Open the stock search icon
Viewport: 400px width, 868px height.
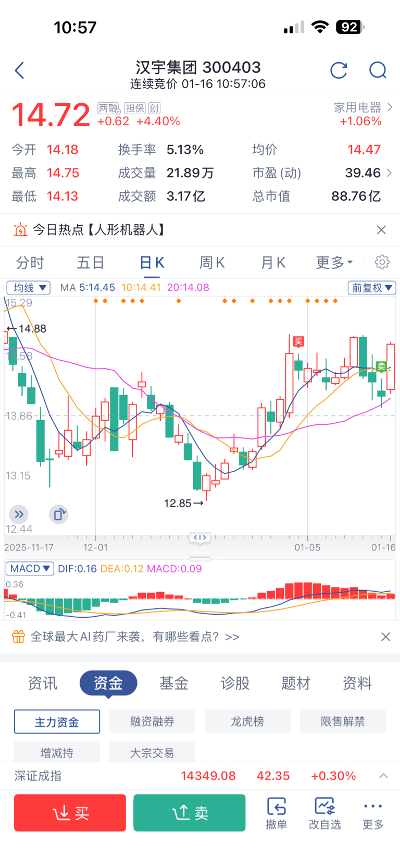pos(378,70)
